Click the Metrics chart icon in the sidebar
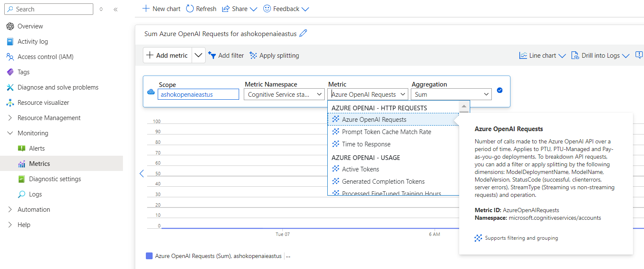The height and width of the screenshot is (269, 644). (x=22, y=164)
